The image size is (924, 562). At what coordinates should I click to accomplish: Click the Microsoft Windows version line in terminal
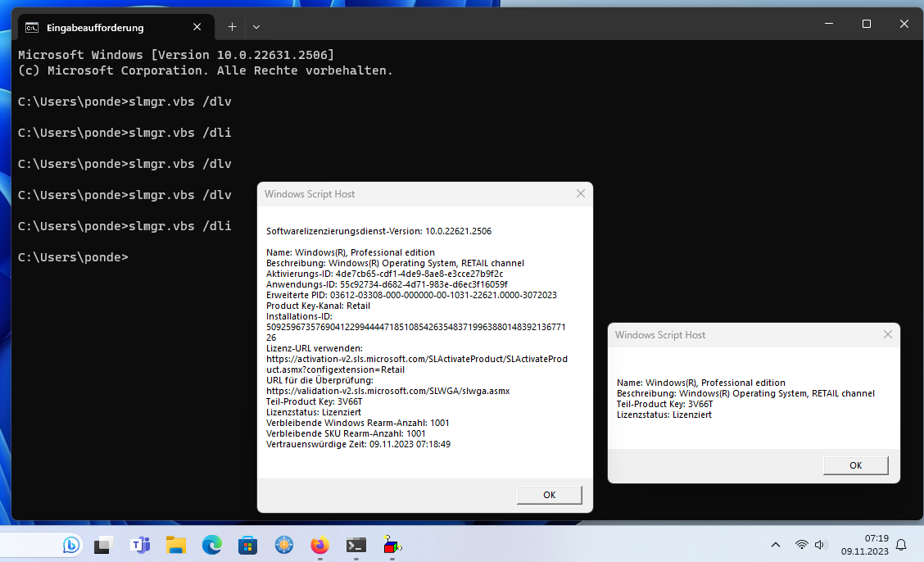[176, 55]
